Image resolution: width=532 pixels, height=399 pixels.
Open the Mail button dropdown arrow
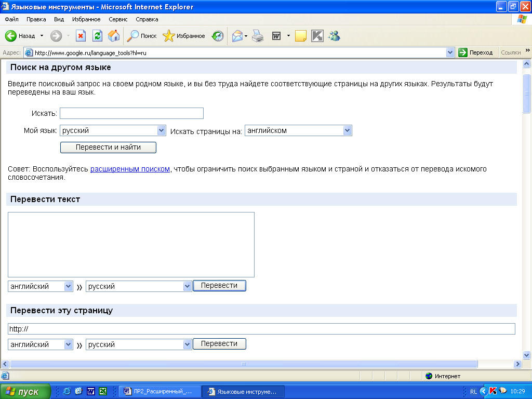[246, 36]
